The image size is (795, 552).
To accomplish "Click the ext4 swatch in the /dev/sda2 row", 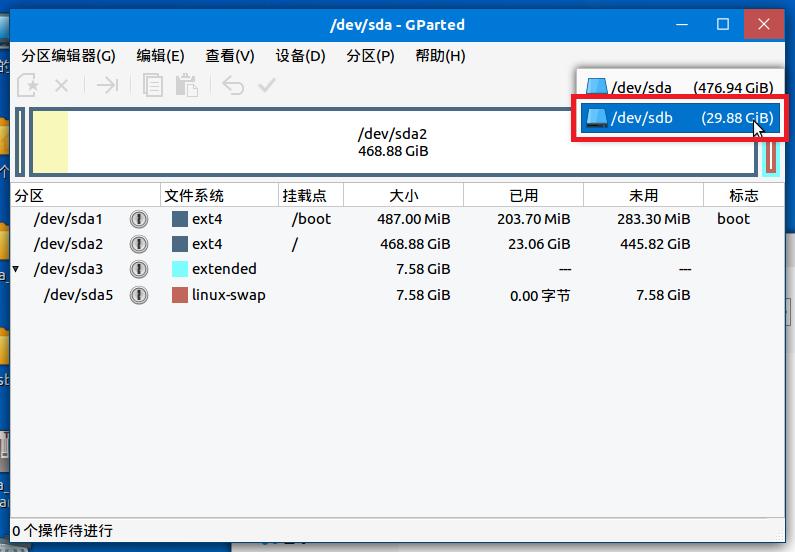I will click(x=180, y=244).
